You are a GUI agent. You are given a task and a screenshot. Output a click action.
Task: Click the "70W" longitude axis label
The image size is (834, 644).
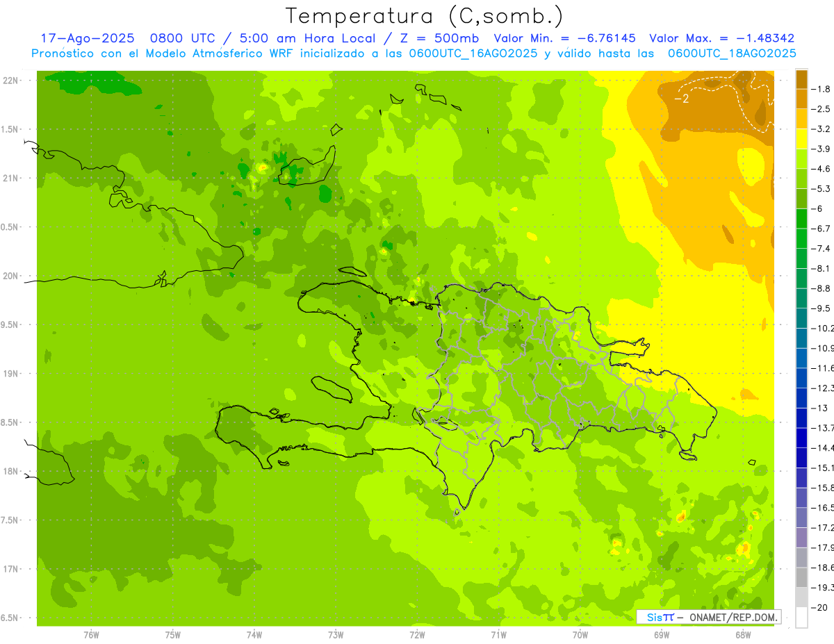click(x=580, y=635)
